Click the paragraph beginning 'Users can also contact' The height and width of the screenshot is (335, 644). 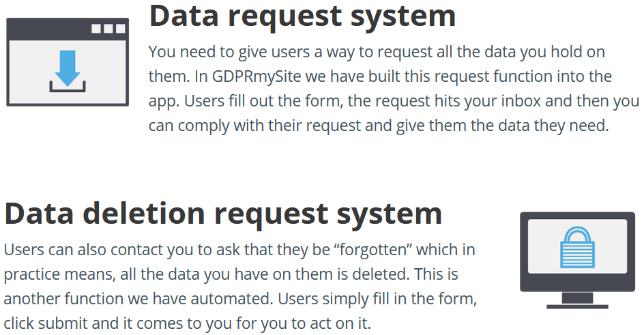(x=240, y=287)
